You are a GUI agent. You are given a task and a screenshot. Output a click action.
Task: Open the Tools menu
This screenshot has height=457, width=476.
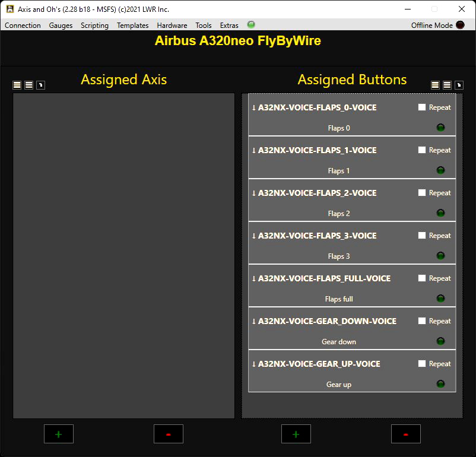click(x=204, y=25)
